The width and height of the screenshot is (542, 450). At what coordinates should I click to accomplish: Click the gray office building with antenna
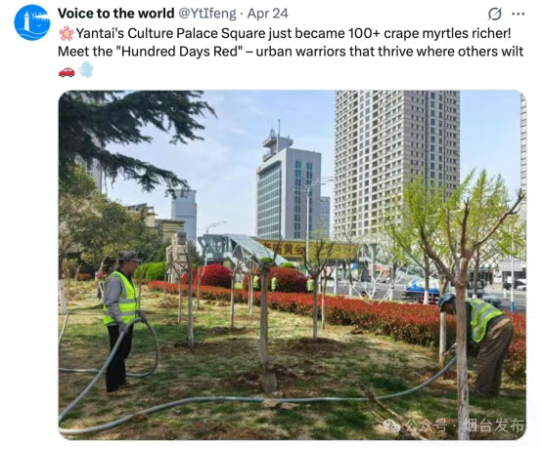pos(289,187)
